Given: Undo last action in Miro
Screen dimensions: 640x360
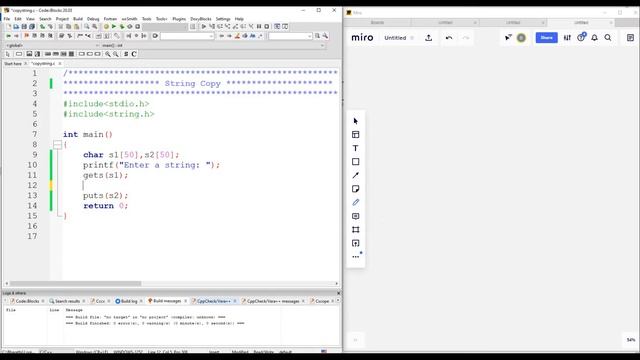Looking at the screenshot, I should [449, 38].
